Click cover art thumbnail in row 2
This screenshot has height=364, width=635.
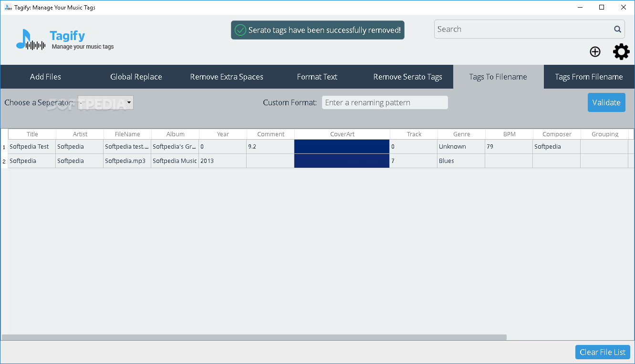(x=342, y=161)
